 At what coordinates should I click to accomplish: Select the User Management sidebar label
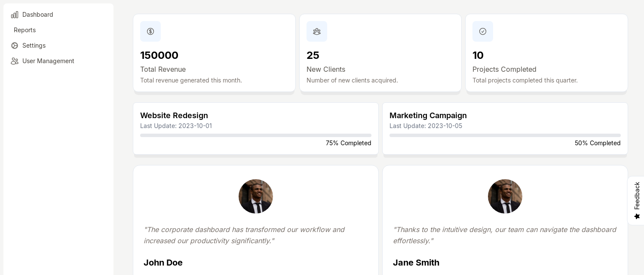click(48, 61)
